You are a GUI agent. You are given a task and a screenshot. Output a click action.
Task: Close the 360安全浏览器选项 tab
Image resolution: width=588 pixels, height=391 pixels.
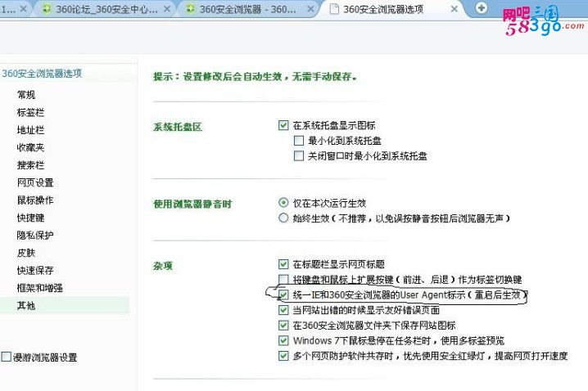pyautogui.click(x=455, y=9)
